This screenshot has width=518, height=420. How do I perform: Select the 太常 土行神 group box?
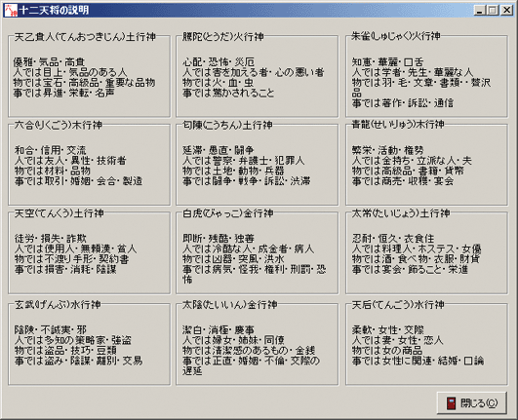click(426, 251)
